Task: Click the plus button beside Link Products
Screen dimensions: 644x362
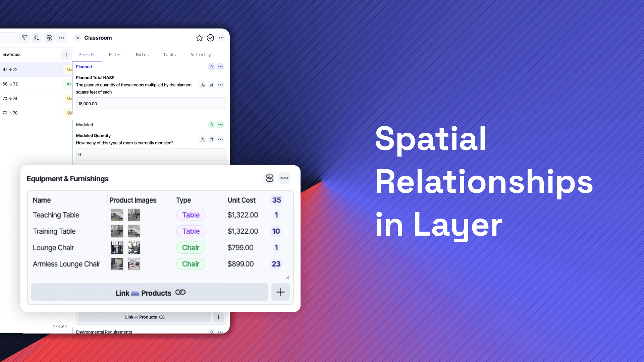Action: [280, 292]
